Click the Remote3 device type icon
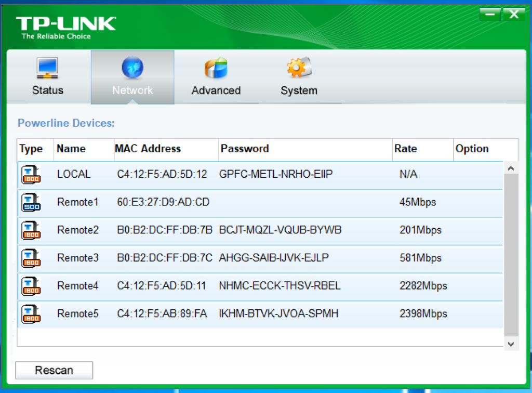The width and height of the screenshot is (532, 393). (x=31, y=258)
